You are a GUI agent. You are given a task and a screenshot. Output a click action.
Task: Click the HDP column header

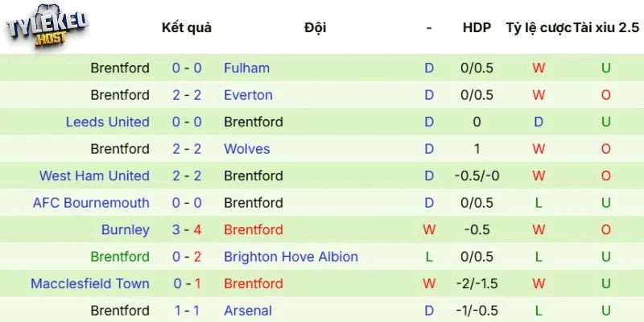tap(477, 27)
